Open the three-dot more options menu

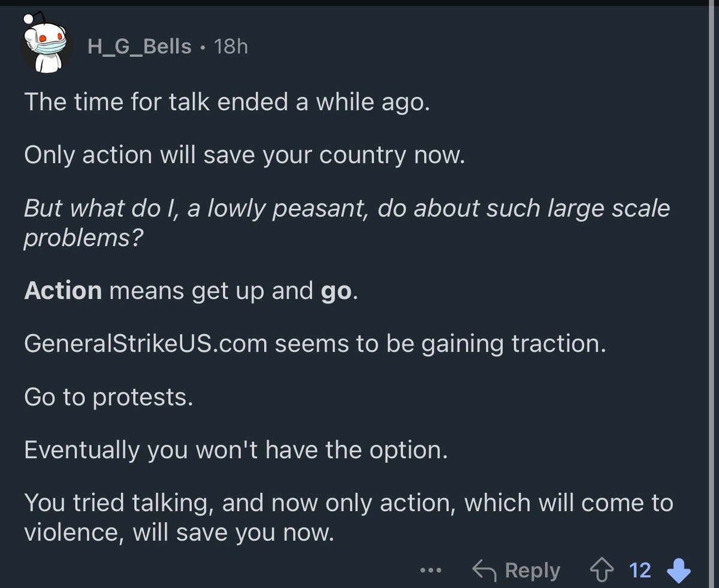click(430, 571)
